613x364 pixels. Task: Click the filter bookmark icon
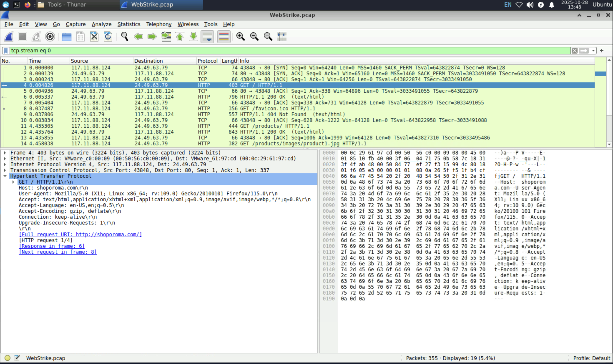pyautogui.click(x=6, y=51)
